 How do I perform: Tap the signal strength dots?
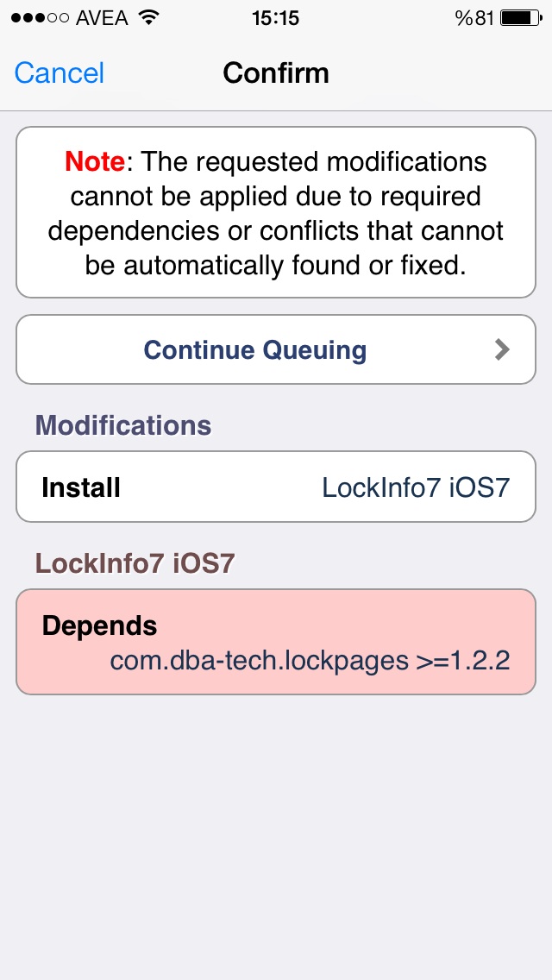click(40, 18)
